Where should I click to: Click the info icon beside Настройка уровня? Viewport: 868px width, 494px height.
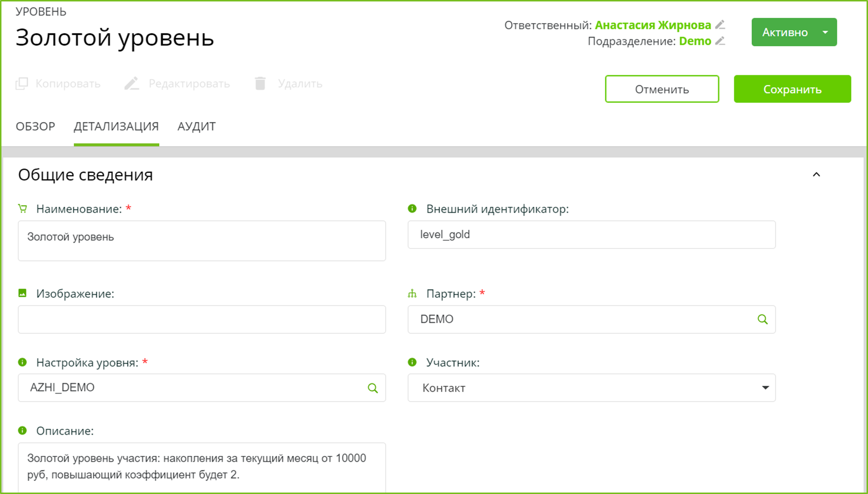coord(22,362)
